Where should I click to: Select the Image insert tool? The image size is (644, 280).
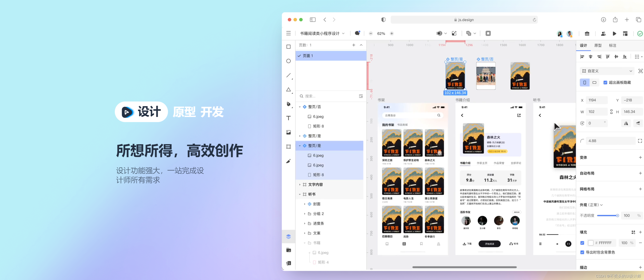pyautogui.click(x=288, y=132)
